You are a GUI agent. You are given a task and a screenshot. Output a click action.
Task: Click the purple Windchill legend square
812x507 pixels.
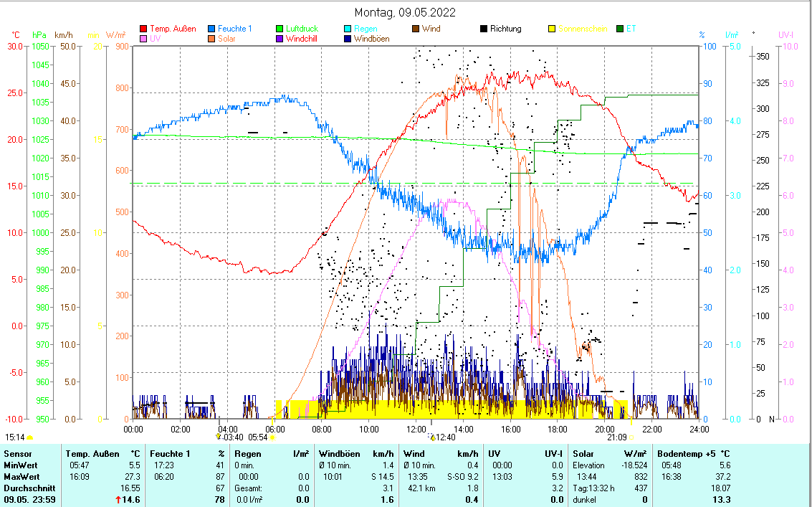point(280,39)
